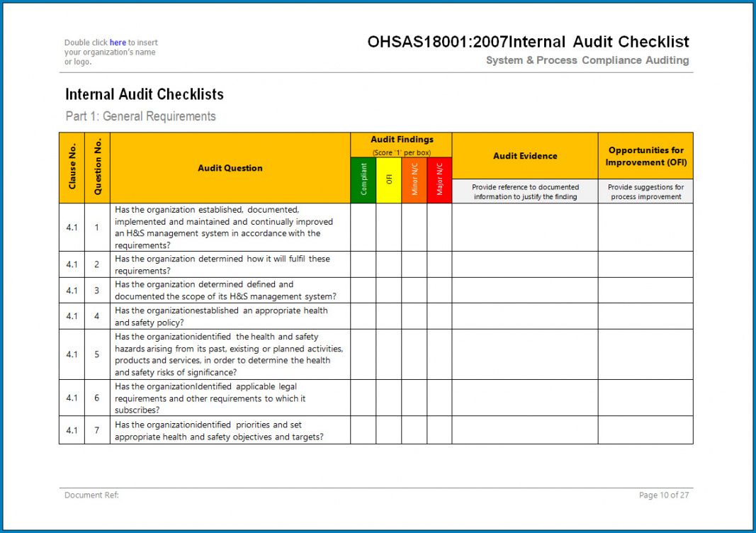Mark the Compliant box for question 1
Image resolution: width=756 pixels, height=533 pixels.
pyautogui.click(x=363, y=228)
